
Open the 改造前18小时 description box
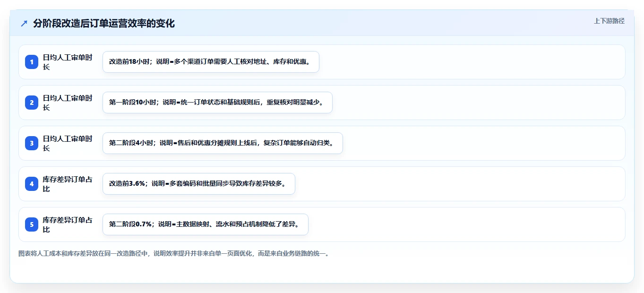[x=211, y=62]
